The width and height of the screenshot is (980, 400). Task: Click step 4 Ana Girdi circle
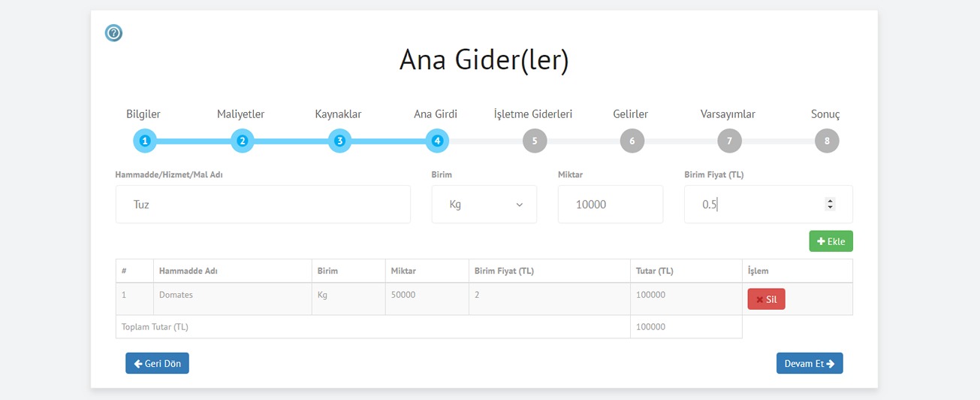click(437, 141)
